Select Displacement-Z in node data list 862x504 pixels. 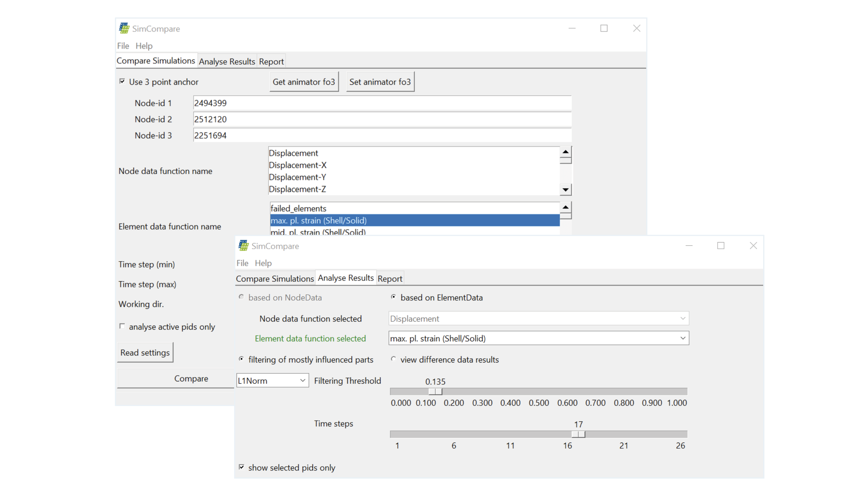click(x=414, y=189)
